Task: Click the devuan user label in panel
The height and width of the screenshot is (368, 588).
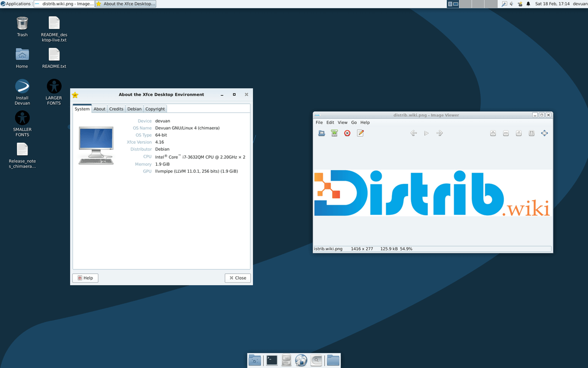Action: 580,4
